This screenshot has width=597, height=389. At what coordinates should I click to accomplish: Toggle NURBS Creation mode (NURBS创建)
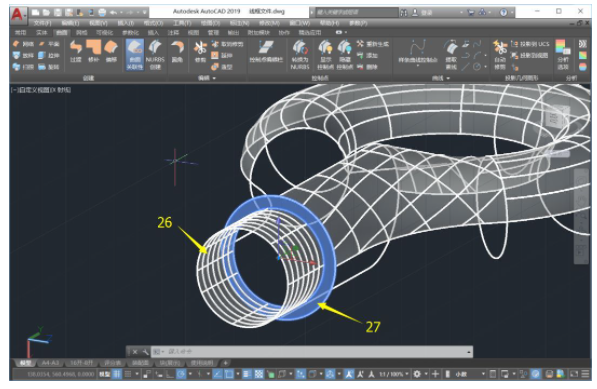point(155,54)
